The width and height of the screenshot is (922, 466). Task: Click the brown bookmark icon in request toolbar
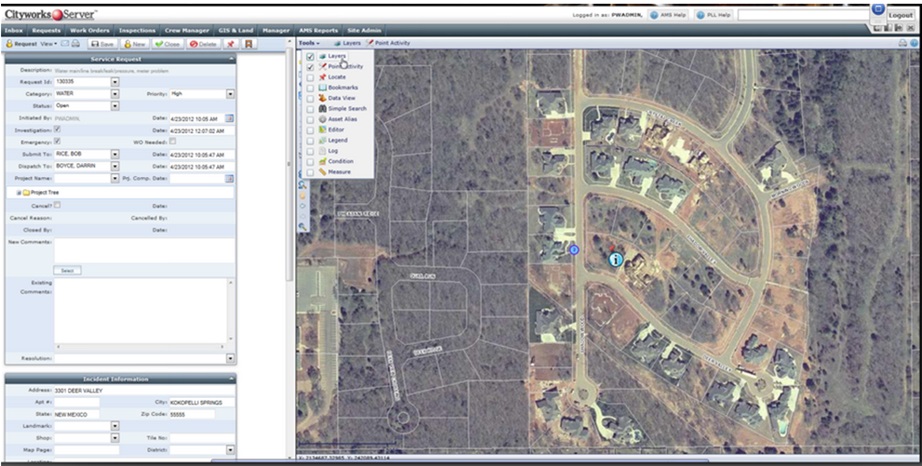(x=249, y=44)
